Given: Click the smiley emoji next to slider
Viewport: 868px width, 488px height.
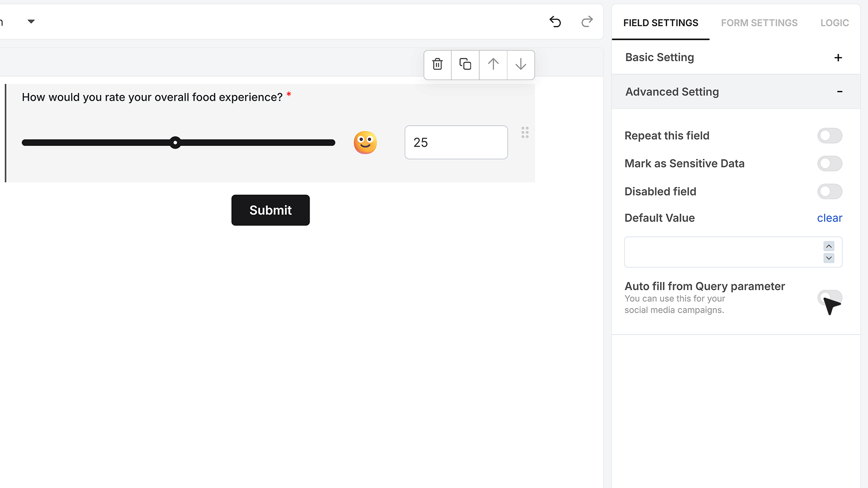Looking at the screenshot, I should 365,143.
